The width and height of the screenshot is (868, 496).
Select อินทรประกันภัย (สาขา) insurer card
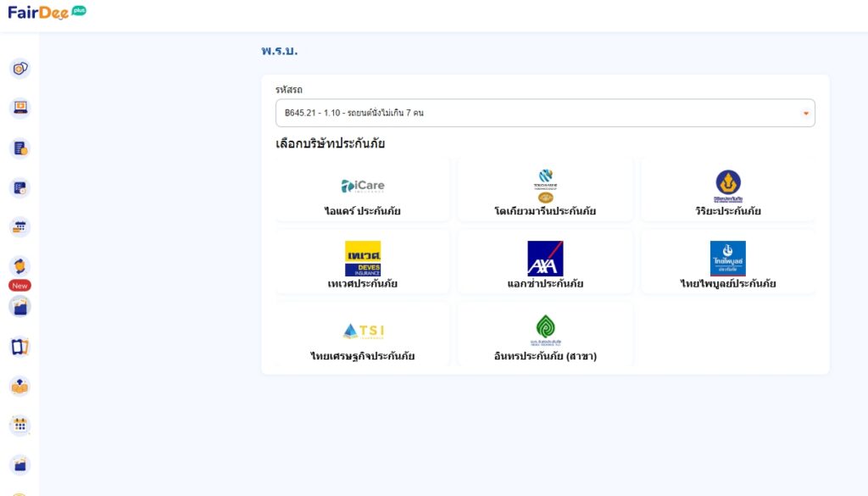(x=545, y=335)
